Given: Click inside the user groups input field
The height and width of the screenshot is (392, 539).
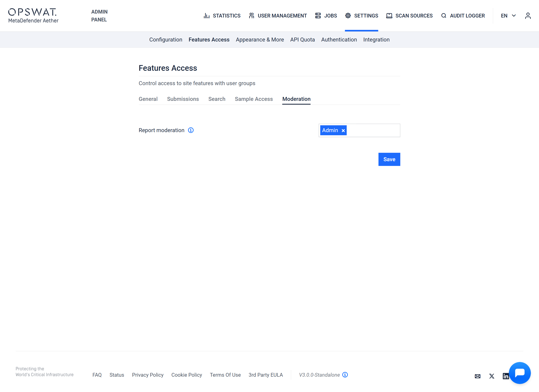Looking at the screenshot, I should click(373, 130).
